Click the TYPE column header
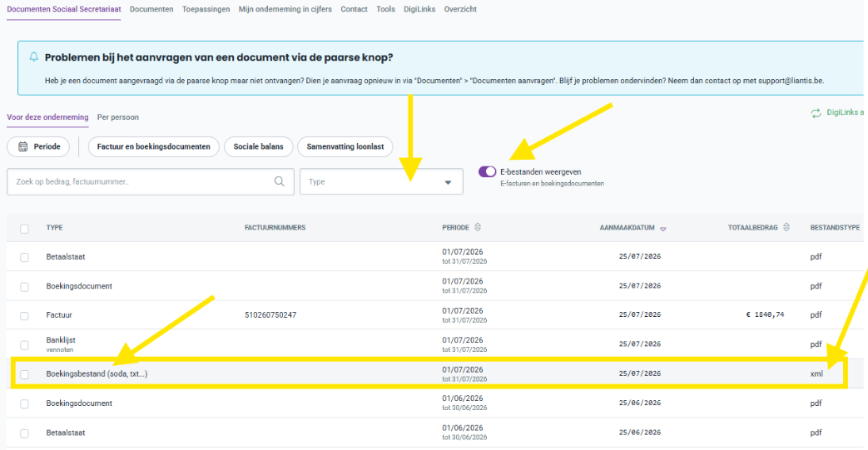 pos(54,227)
